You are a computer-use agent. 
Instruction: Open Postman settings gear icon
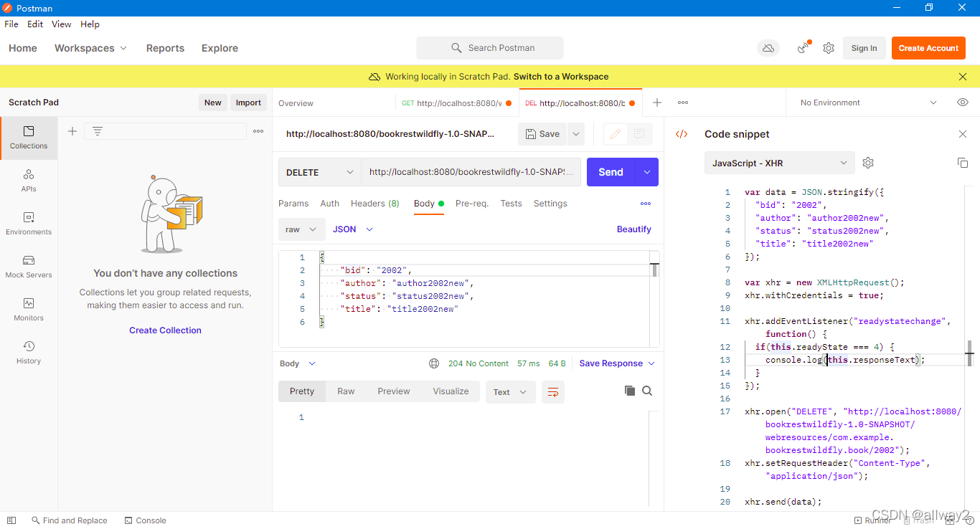click(x=829, y=48)
